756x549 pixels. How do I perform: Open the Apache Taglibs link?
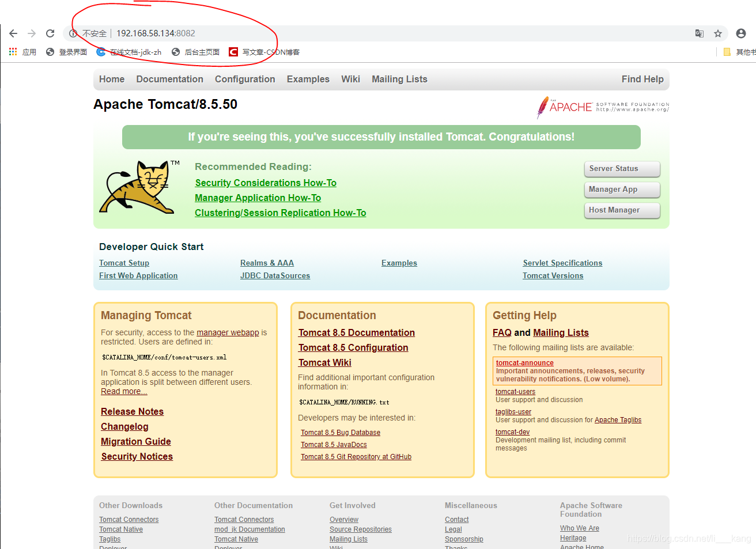pos(618,420)
